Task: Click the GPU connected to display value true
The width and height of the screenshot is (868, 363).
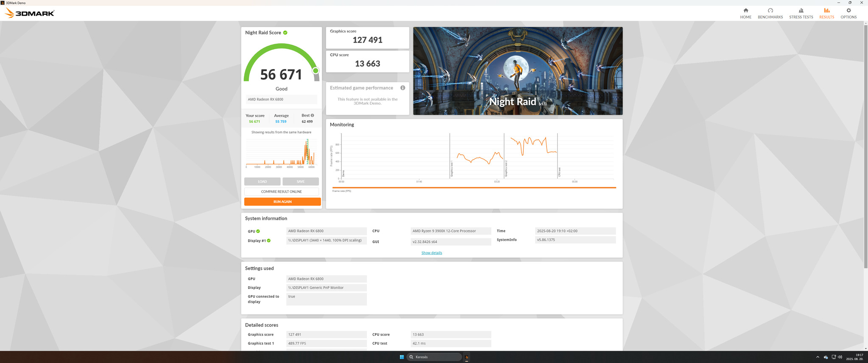Action: 327,299
